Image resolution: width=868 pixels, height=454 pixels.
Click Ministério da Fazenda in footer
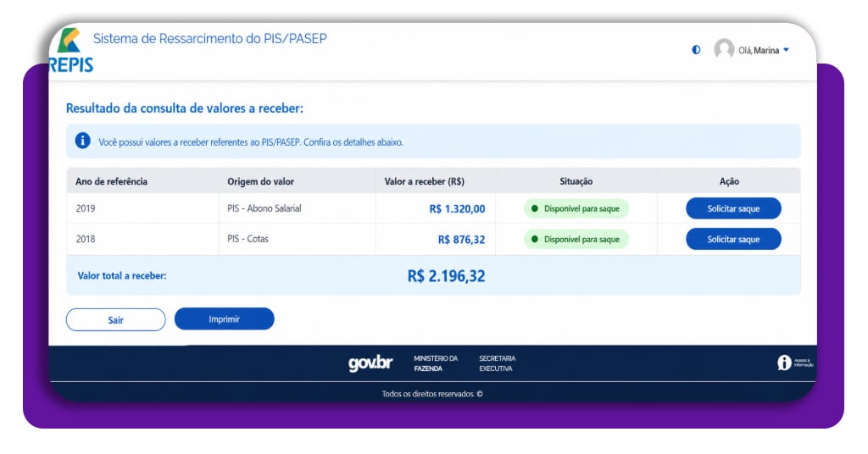pos(436,363)
